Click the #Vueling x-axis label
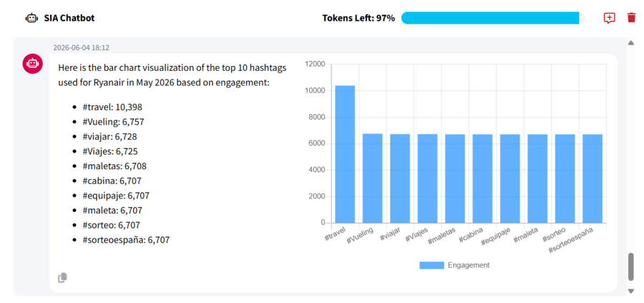The width and height of the screenshot is (644, 303). (x=361, y=235)
